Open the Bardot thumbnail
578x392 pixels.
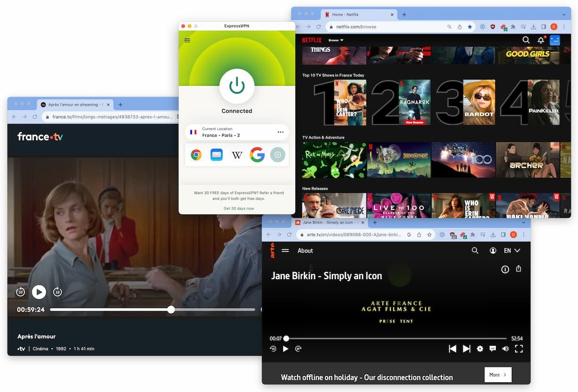(479, 102)
